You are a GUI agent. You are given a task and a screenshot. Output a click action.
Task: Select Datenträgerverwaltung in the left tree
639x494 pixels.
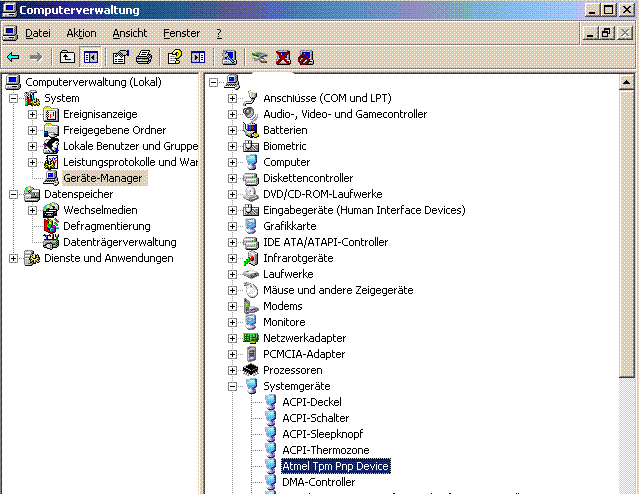click(x=119, y=242)
